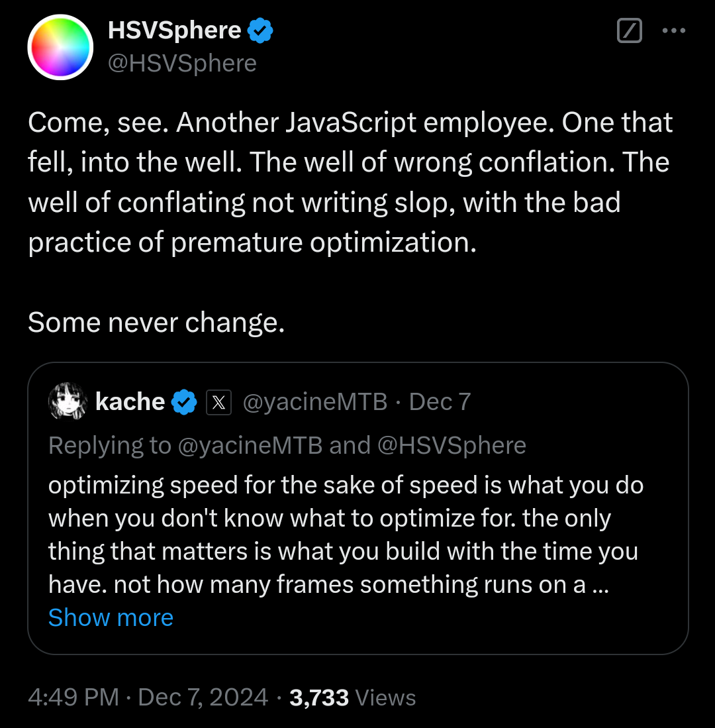Viewport: 715px width, 728px height.
Task: Click the kache display name
Action: [130, 401]
